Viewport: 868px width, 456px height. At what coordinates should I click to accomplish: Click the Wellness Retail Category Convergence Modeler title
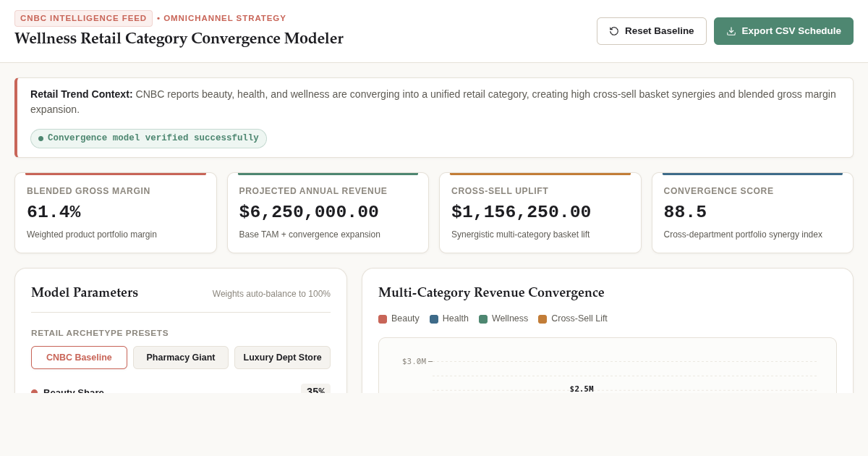coord(179,38)
